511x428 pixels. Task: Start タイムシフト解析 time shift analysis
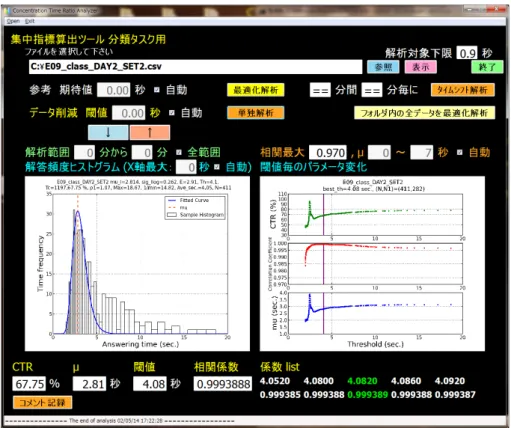[463, 90]
